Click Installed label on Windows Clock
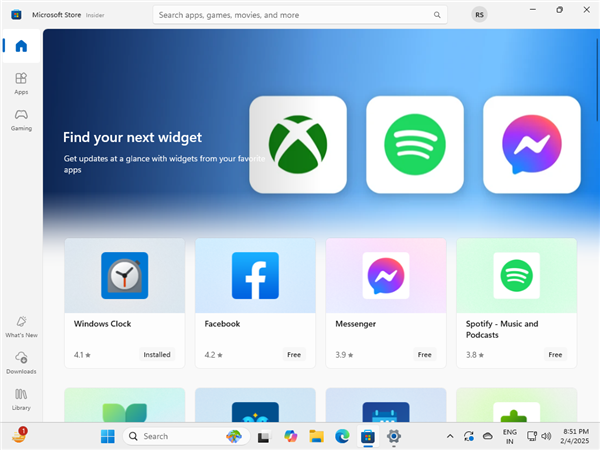Screen dimensions: 600x450 tap(157, 355)
